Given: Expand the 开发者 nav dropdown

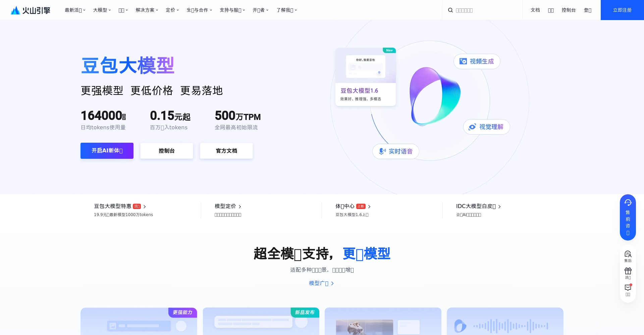Looking at the screenshot, I should pyautogui.click(x=260, y=10).
